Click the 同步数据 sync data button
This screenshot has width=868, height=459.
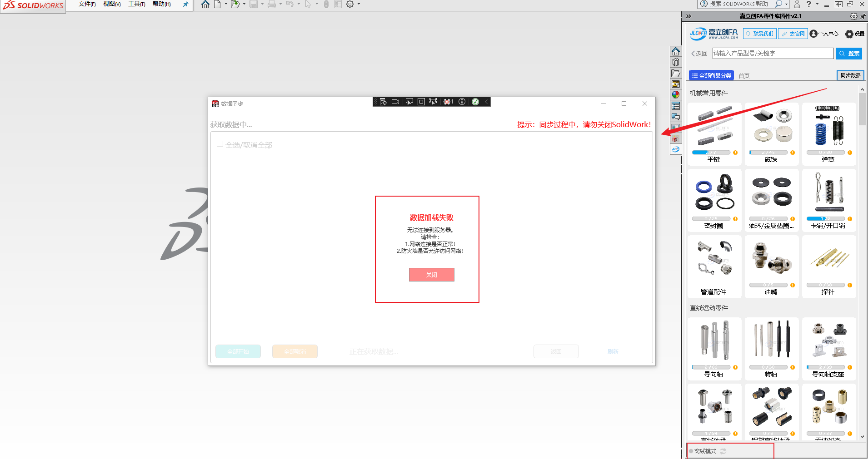click(850, 75)
